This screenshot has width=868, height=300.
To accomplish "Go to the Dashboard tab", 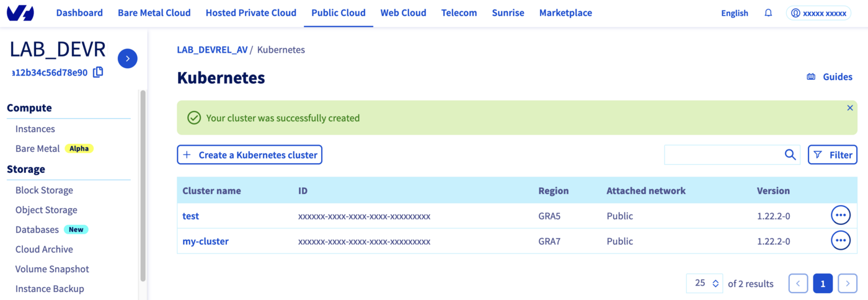I will 79,13.
